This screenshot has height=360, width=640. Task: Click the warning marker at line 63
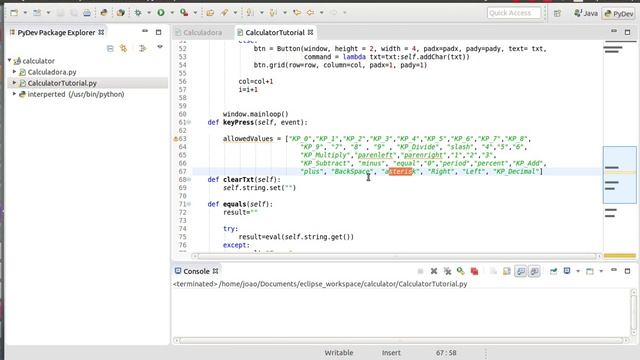pos(176,139)
